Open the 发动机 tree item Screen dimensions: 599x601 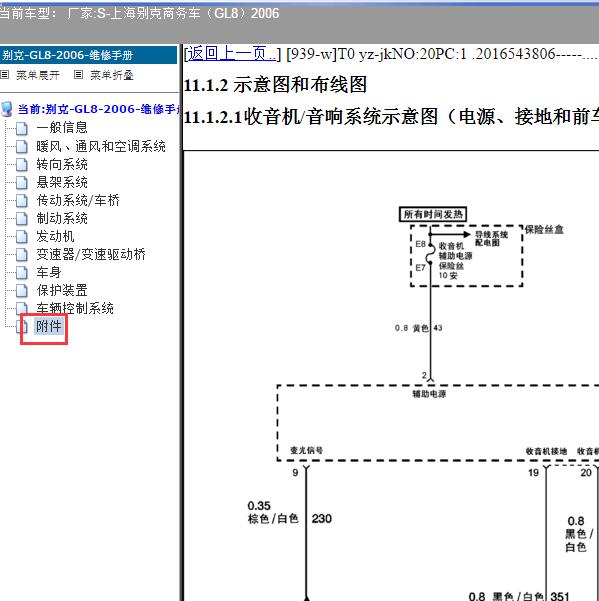pos(55,236)
